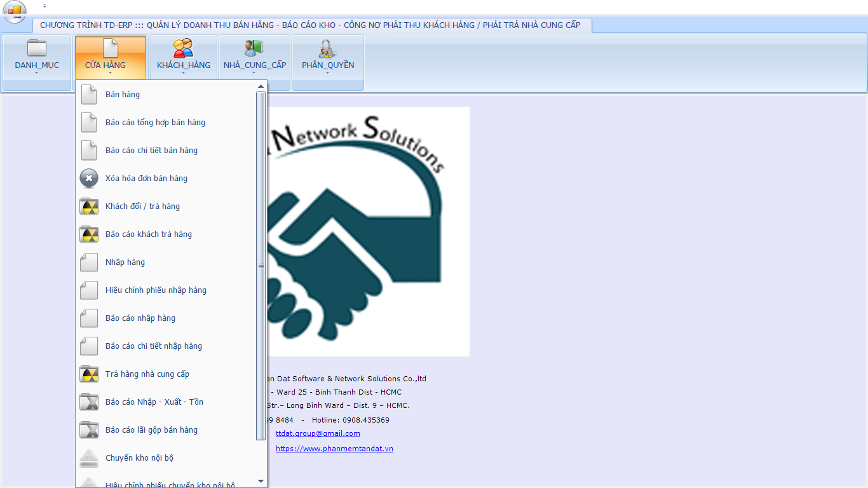Select Khách đổi / trả hàng text
Screen dimensions: 868x488
point(142,207)
